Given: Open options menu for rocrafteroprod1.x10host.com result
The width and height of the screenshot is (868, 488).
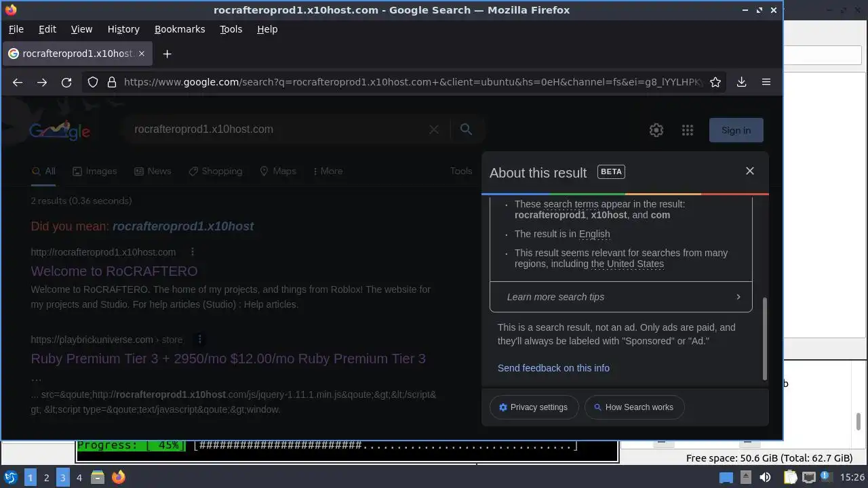Looking at the screenshot, I should tap(193, 252).
